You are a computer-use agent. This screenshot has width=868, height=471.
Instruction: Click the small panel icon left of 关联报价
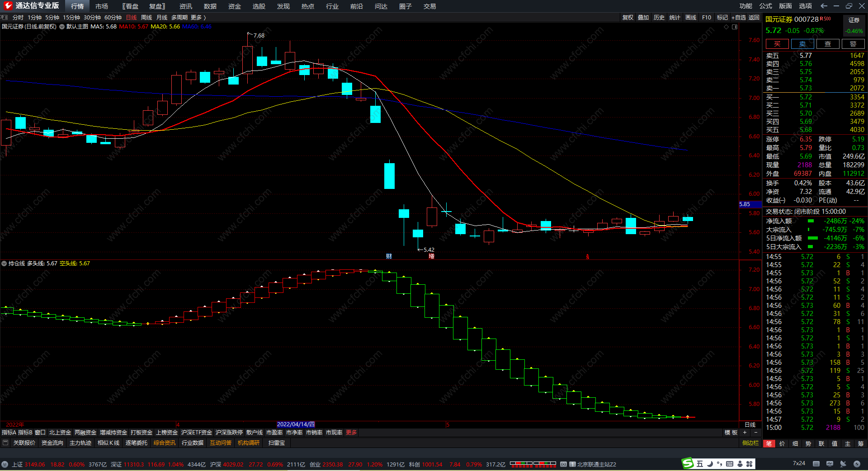[5, 443]
